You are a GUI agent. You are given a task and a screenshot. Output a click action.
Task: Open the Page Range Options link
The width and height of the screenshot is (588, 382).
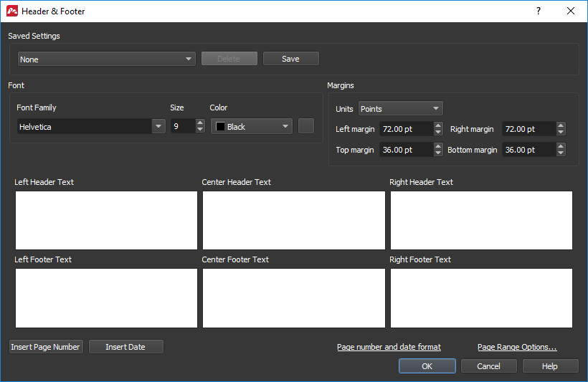click(517, 347)
